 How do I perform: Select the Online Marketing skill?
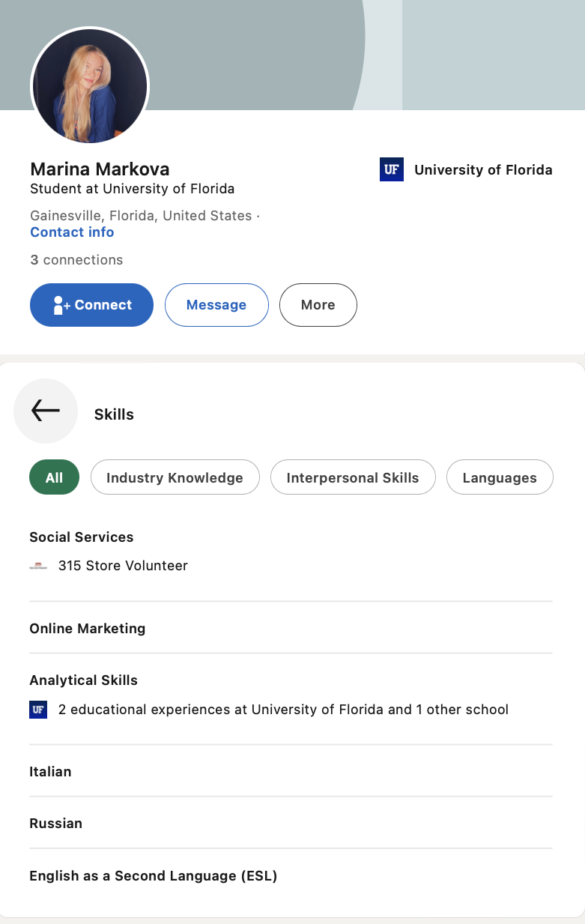coord(88,629)
